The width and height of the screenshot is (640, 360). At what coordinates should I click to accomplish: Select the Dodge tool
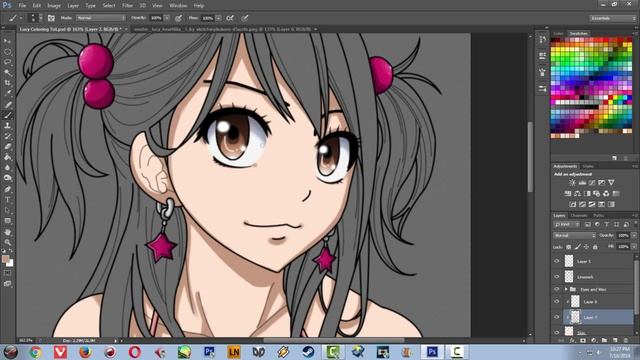[x=7, y=178]
